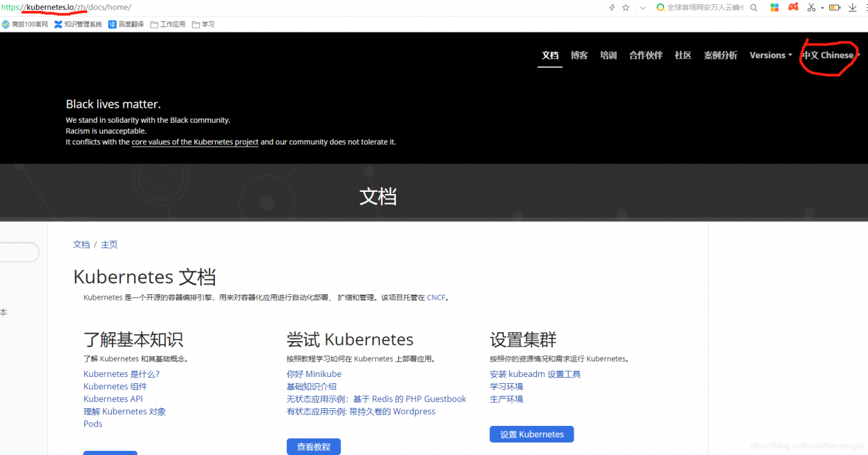868x455 pixels.
Task: Expand the Versions dropdown
Action: [771, 56]
